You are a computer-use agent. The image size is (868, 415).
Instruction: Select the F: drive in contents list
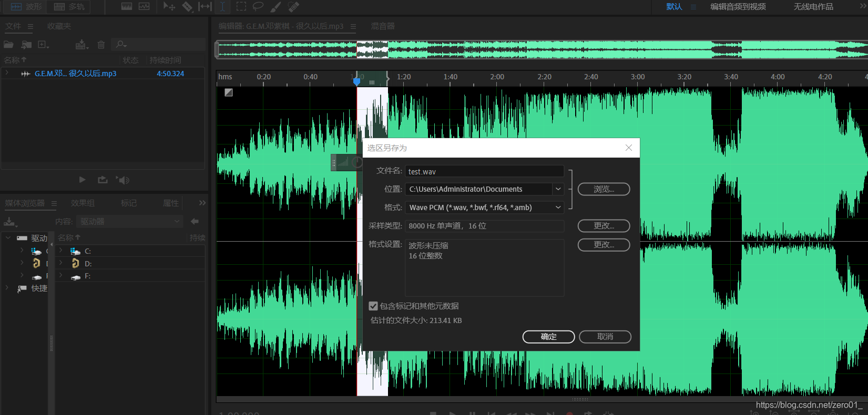[x=130, y=276]
